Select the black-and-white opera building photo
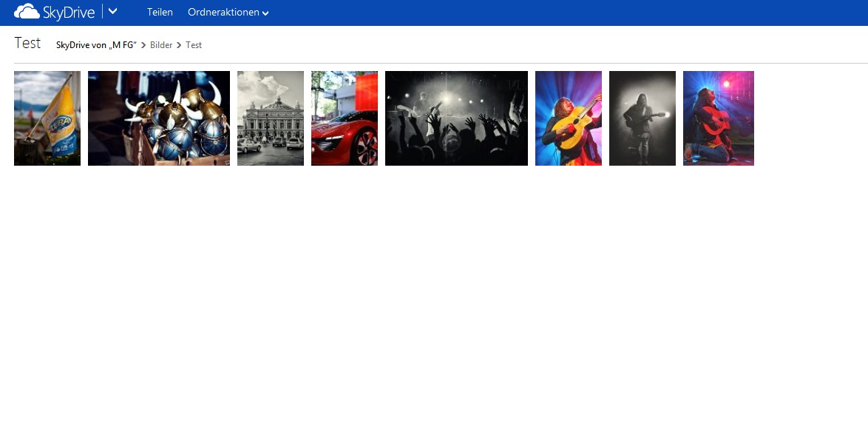 pos(271,118)
